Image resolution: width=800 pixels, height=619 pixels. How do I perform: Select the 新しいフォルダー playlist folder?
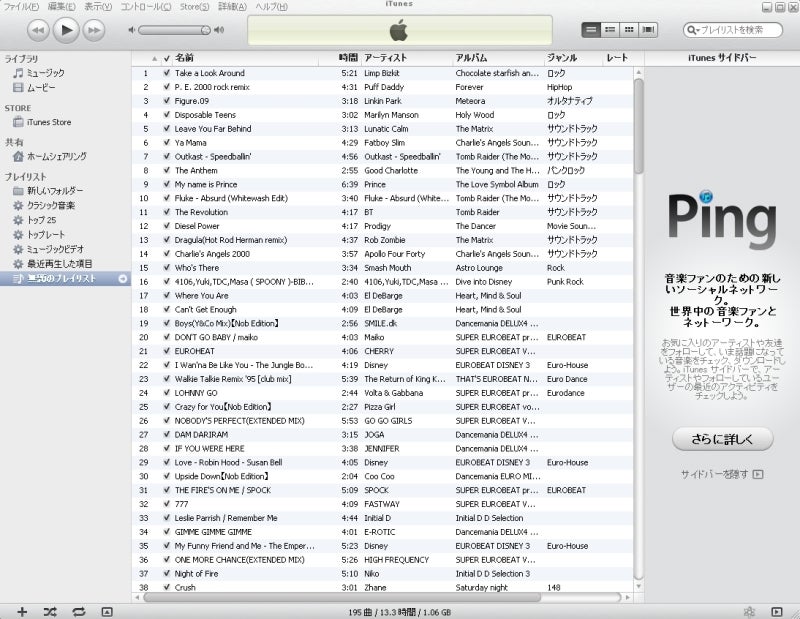click(55, 191)
